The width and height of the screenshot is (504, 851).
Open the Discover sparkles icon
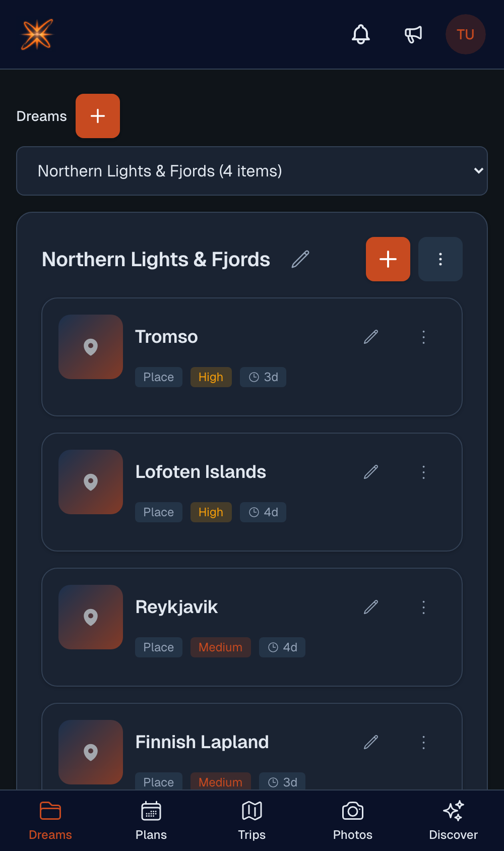tap(453, 811)
